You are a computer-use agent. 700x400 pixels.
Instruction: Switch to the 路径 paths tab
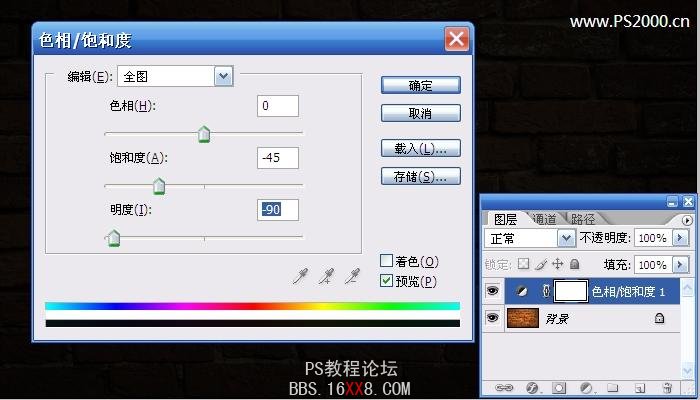pos(583,219)
